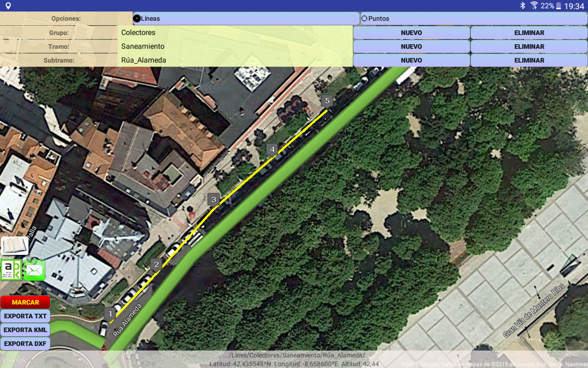Tap the Google logo on the map
Viewport: 588px width, 368px height.
pos(15,360)
